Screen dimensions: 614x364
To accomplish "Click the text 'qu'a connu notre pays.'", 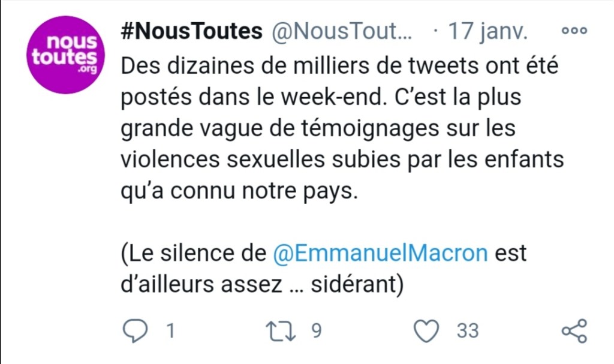I will click(239, 193).
